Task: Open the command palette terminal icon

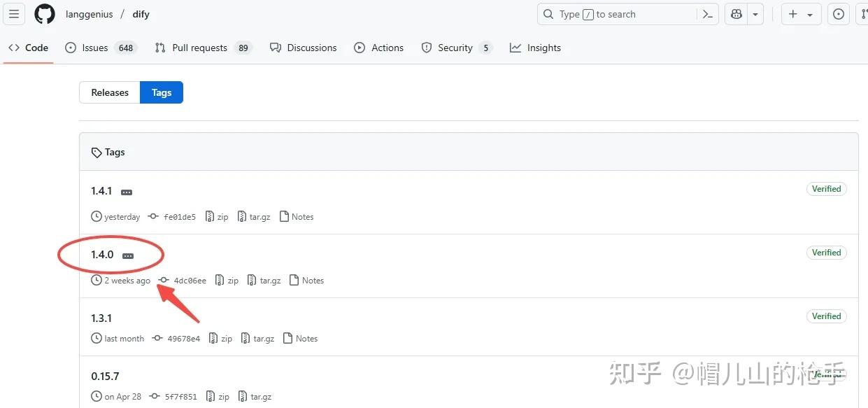Action: (x=706, y=14)
